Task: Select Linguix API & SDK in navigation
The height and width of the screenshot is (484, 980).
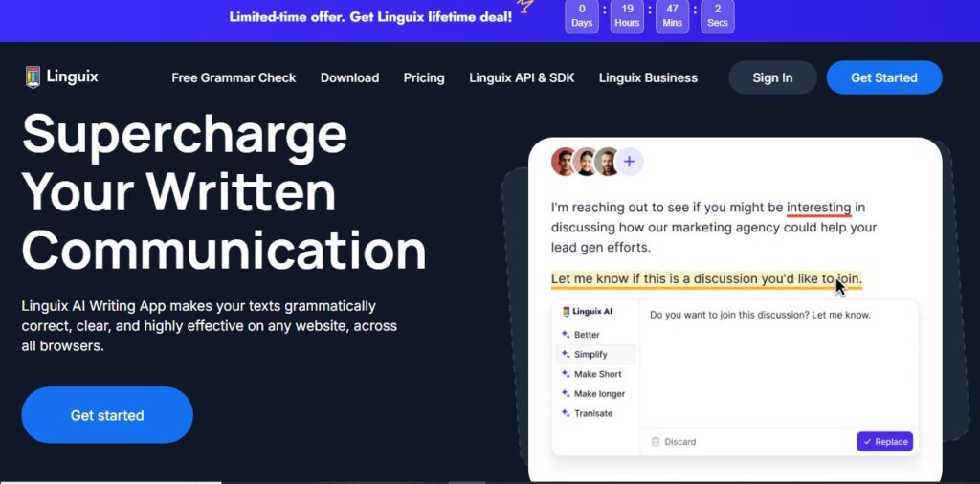Action: [522, 78]
